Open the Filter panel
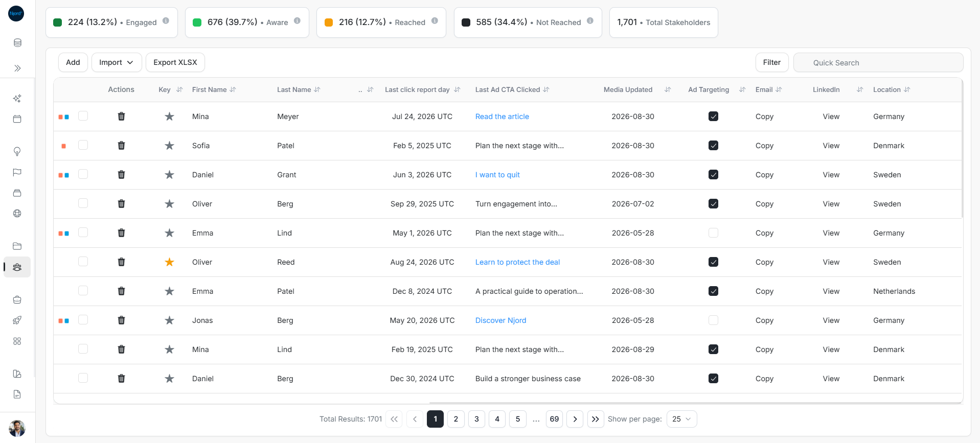This screenshot has height=443, width=980. [x=772, y=62]
